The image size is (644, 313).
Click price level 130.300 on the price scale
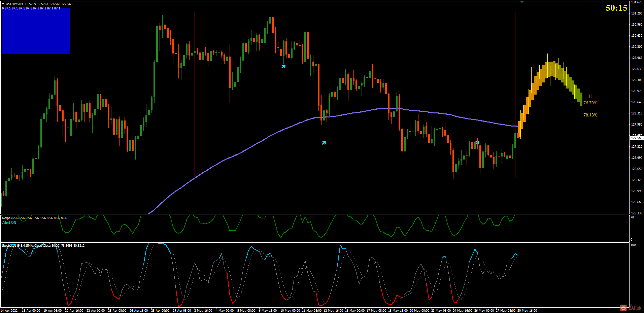coord(637,47)
